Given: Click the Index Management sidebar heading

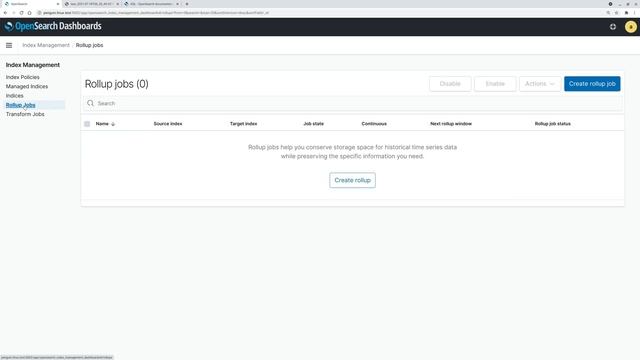Looking at the screenshot, I should point(33,65).
